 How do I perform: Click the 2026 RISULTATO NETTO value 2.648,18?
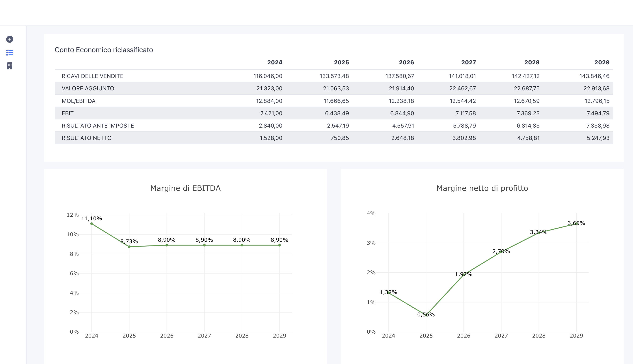pyautogui.click(x=402, y=138)
